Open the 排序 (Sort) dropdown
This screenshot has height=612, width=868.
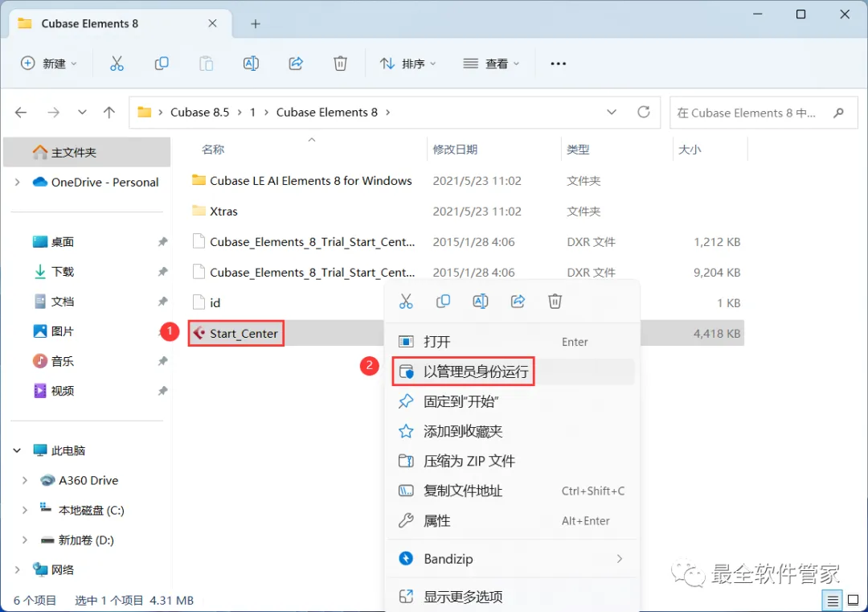coord(408,64)
